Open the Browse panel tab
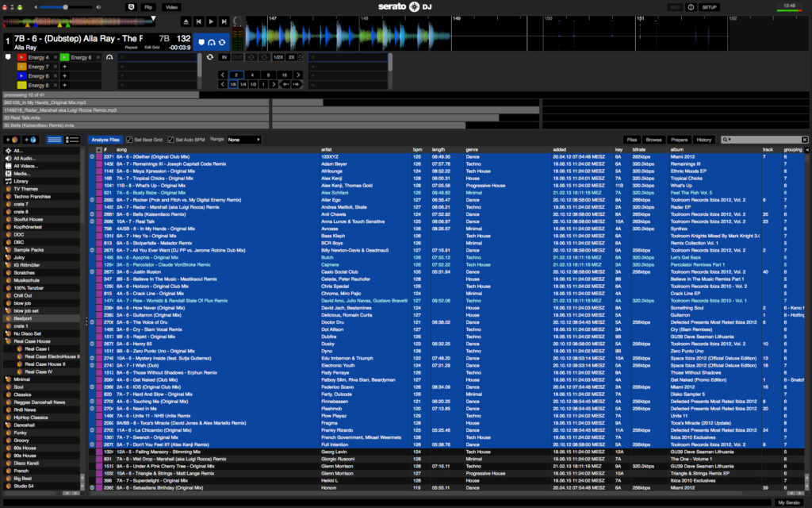Screen dimensions: 812x508 pyautogui.click(x=653, y=140)
